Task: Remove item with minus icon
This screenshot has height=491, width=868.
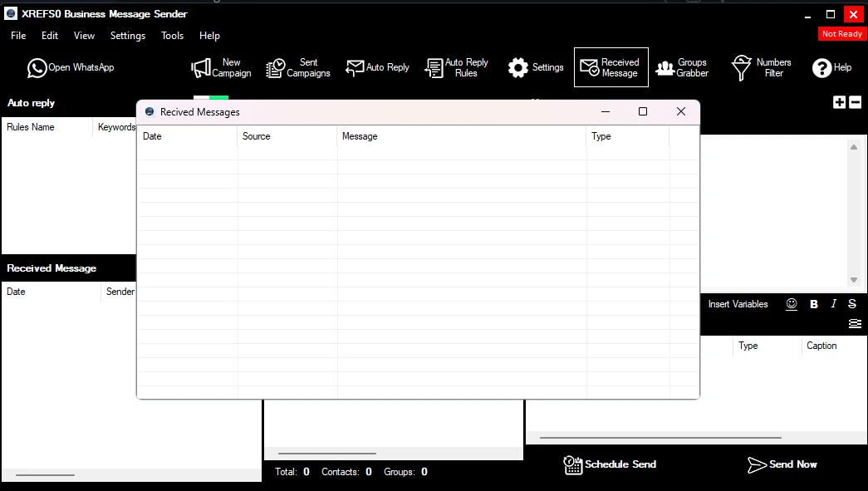Action: pyautogui.click(x=856, y=102)
